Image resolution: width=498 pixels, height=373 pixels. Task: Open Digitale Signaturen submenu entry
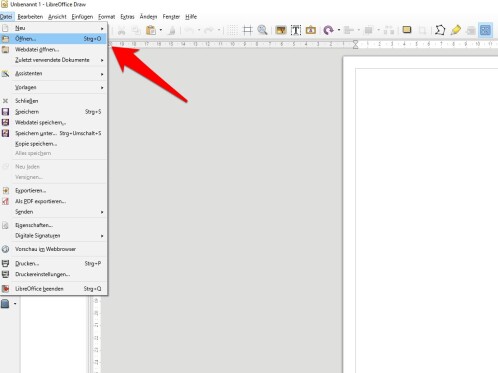pos(53,236)
